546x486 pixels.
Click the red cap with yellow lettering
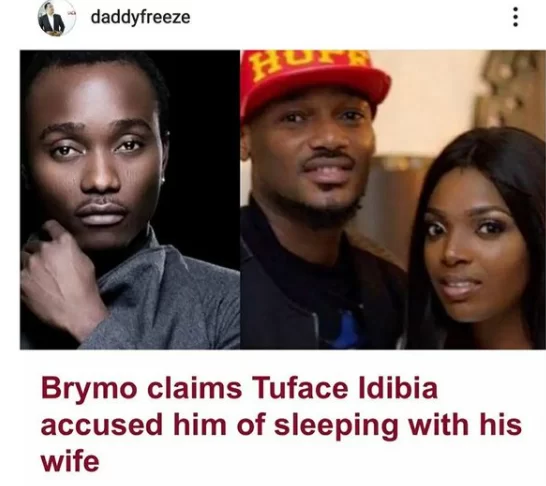click(x=313, y=81)
